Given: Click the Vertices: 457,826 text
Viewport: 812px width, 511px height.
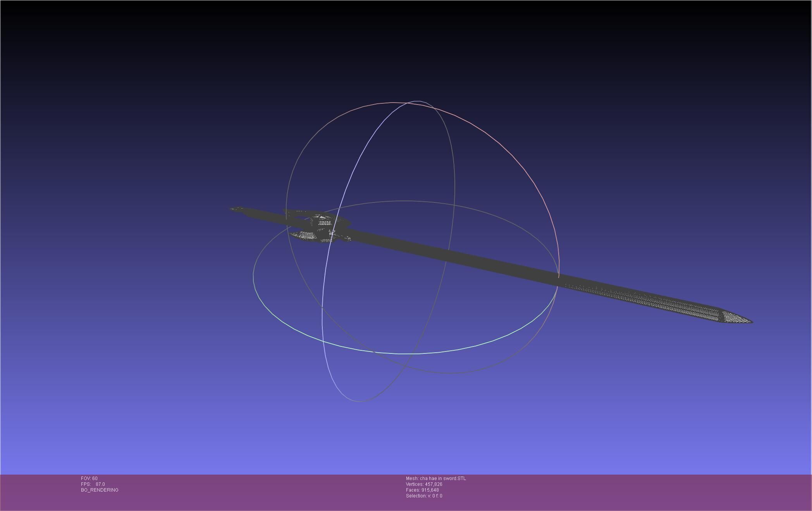Looking at the screenshot, I should tap(424, 484).
